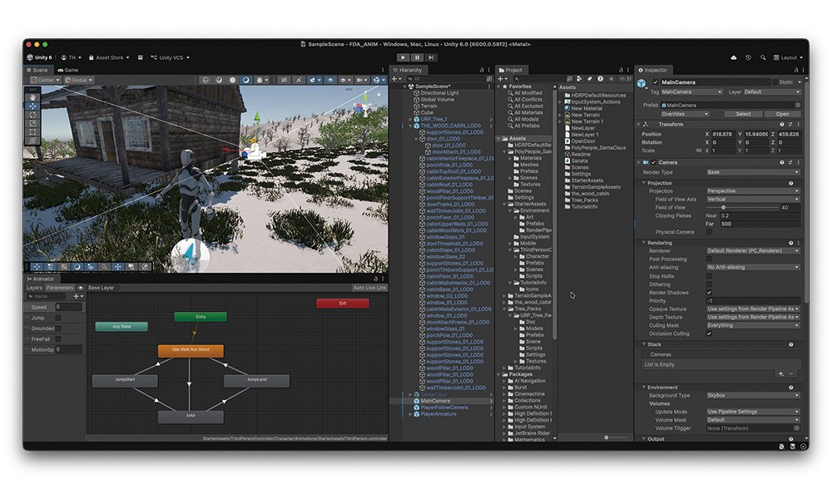Lock the Hierarchy panel

tap(482, 70)
